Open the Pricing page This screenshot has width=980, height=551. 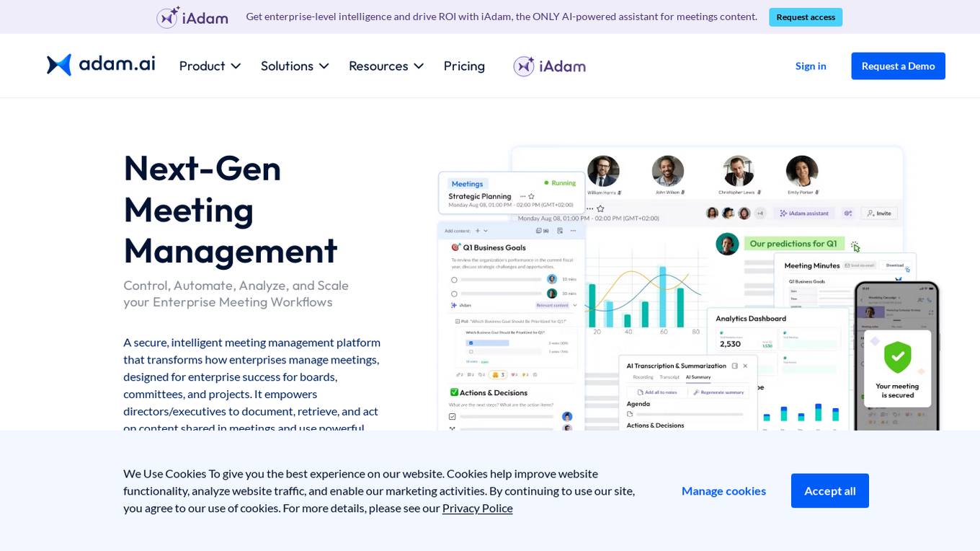464,66
